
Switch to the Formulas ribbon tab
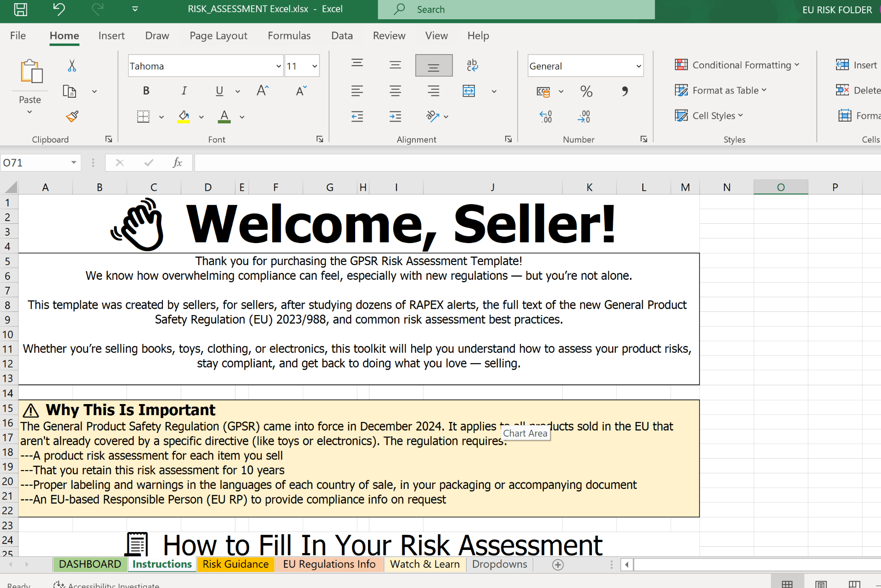pos(289,35)
